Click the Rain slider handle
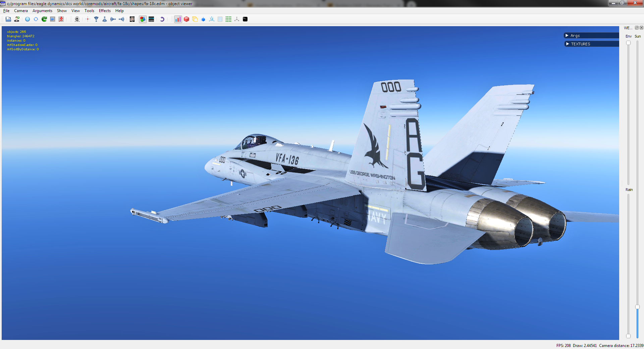The image size is (644, 349). coord(628,336)
